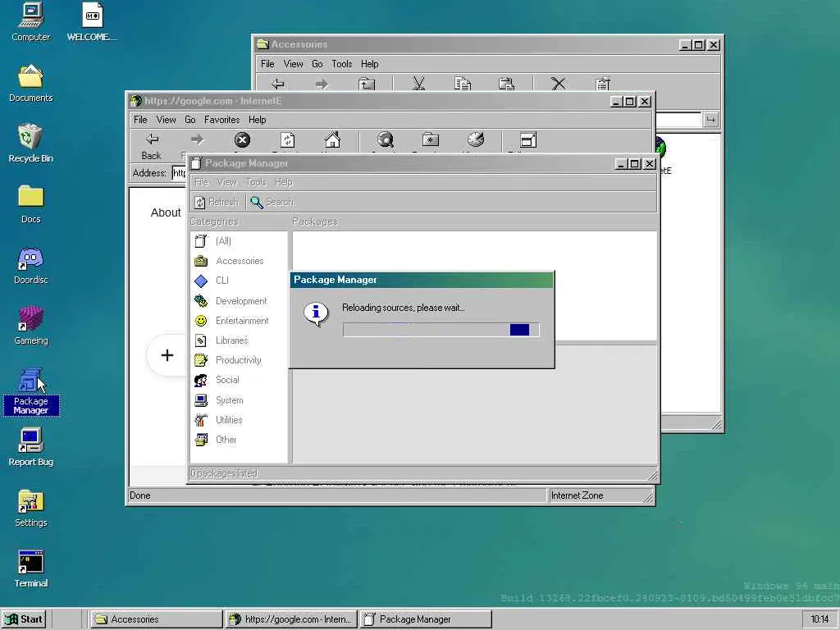
Task: Click the Stop icon in InternetE toolbar
Action: [x=242, y=140]
